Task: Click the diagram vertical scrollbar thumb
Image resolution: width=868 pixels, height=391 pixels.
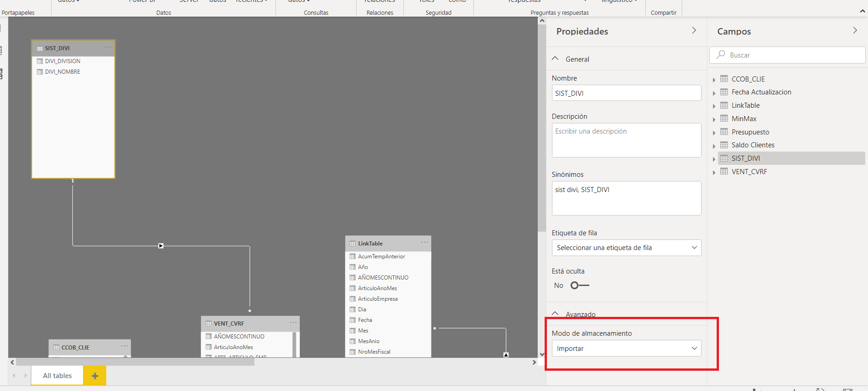Action: [542, 128]
